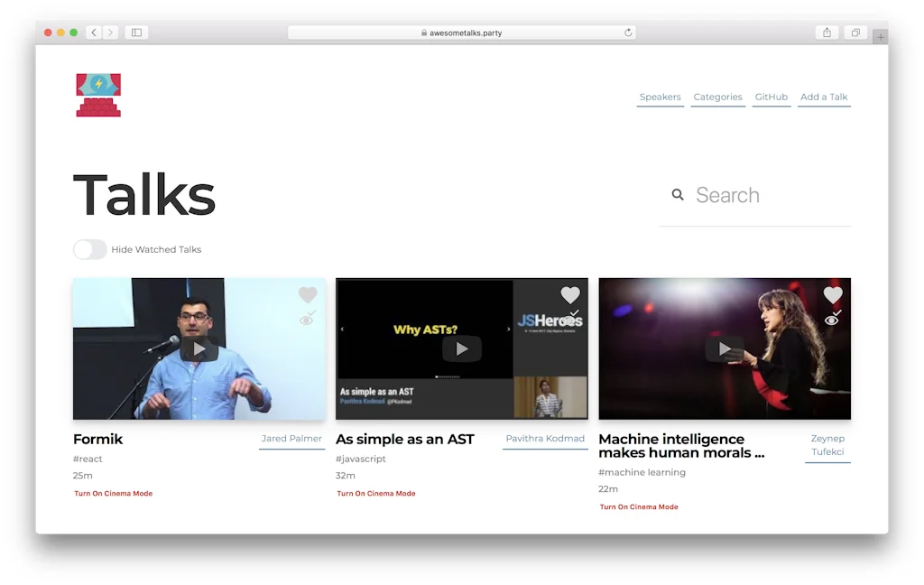Toggle the watched eye on the Machine intelligence talk
This screenshot has height=585, width=924.
pyautogui.click(x=832, y=318)
